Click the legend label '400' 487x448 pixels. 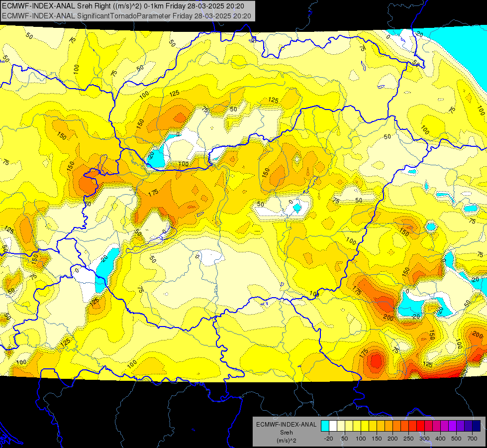click(440, 439)
